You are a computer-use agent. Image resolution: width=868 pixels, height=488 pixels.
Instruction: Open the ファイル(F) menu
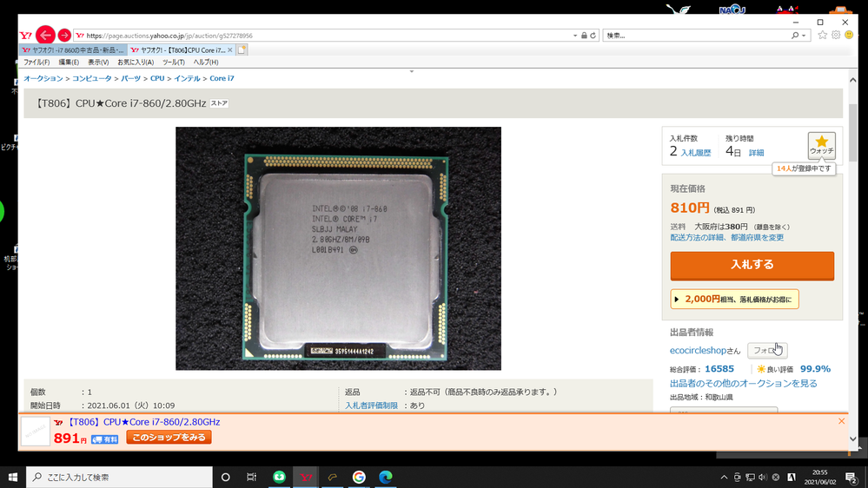pyautogui.click(x=36, y=62)
